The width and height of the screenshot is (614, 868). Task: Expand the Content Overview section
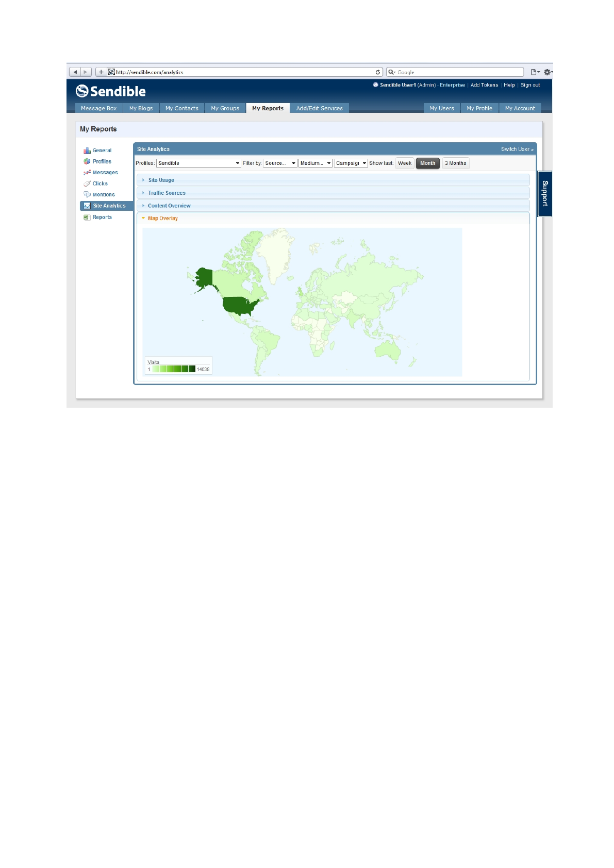pyautogui.click(x=333, y=206)
